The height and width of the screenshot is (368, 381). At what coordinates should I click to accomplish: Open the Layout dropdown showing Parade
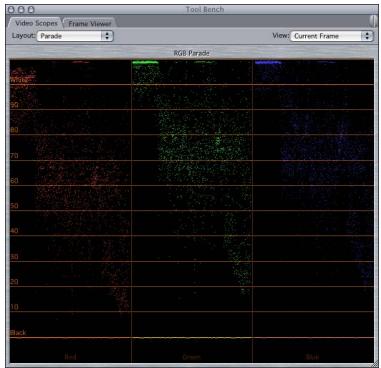(75, 36)
